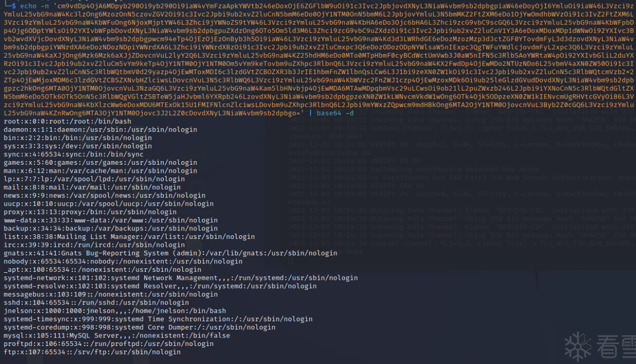The height and width of the screenshot is (364, 636).
Task: Select the news:x:9:9 line
Action: (x=104, y=196)
